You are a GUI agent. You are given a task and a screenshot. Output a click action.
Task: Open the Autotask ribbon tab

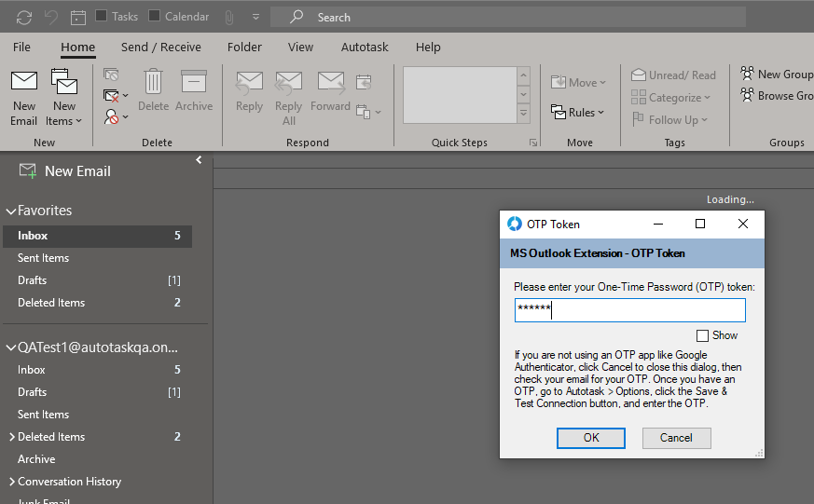coord(366,47)
